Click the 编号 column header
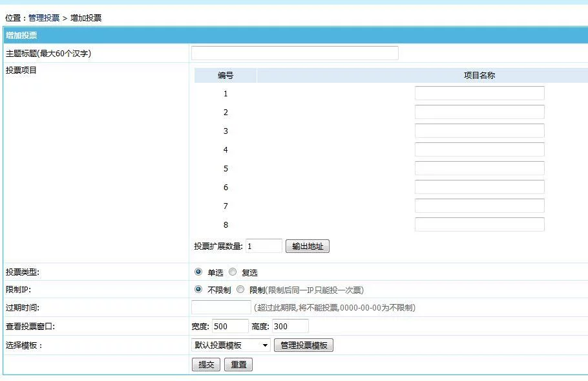 pos(226,76)
